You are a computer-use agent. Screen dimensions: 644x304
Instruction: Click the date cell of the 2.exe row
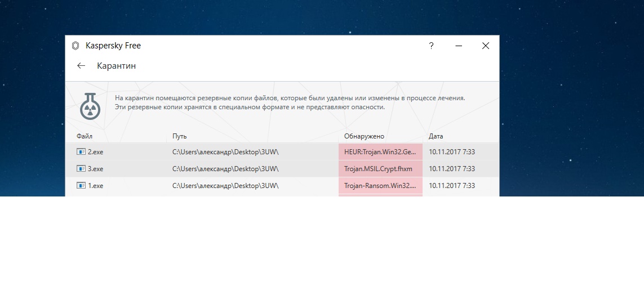[452, 152]
